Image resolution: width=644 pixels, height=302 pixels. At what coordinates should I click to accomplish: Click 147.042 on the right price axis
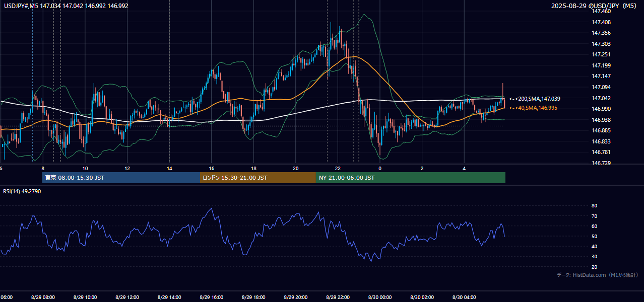(602, 98)
